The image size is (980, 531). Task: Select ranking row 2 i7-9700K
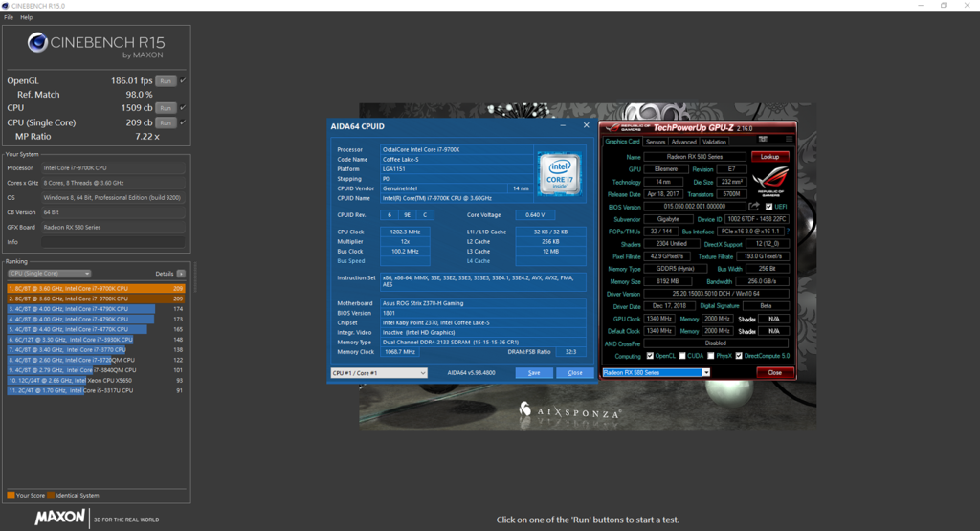96,299
